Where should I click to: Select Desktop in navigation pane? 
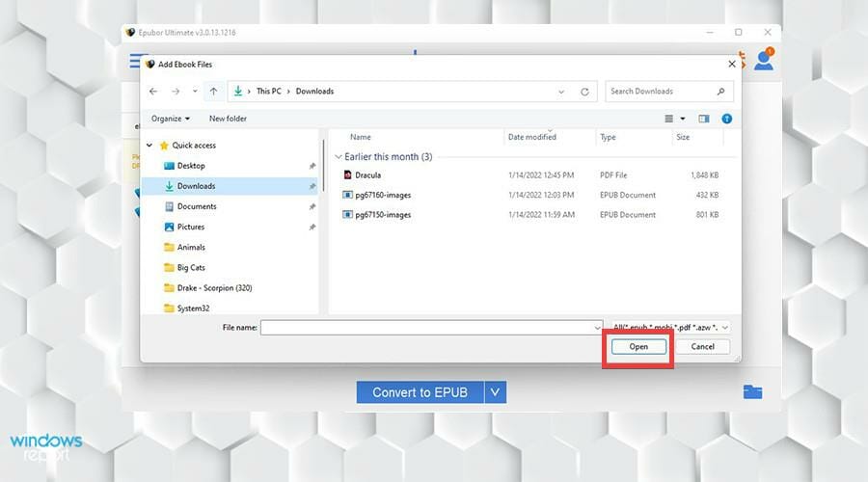191,166
